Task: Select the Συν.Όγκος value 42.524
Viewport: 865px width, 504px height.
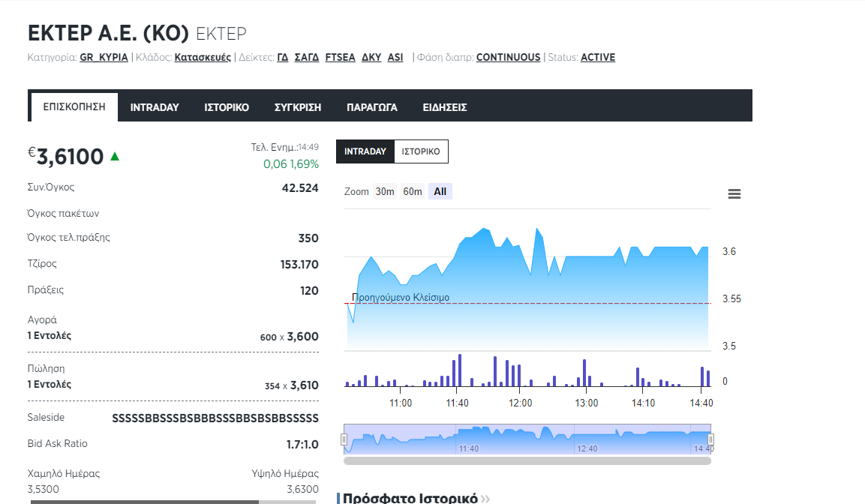Action: point(300,188)
